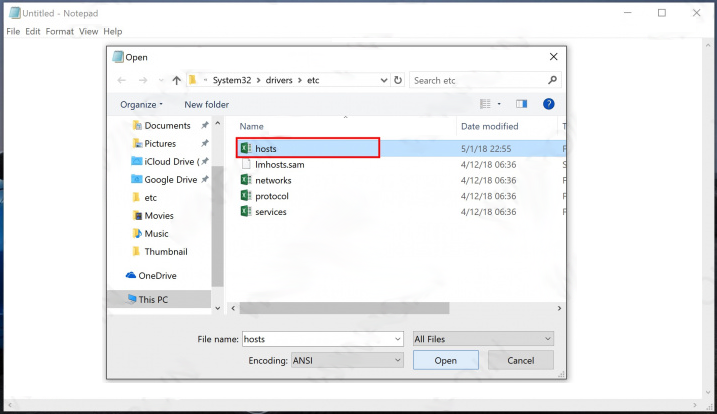Open Notepad File menu
Viewport: 717px width, 414px height.
[x=13, y=31]
